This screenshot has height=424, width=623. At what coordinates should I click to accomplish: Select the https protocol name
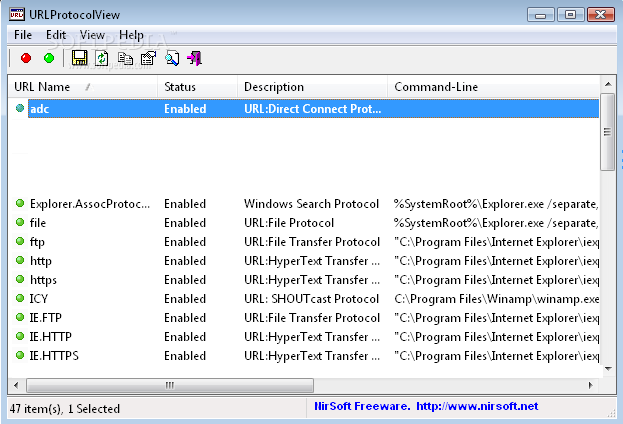pyautogui.click(x=43, y=280)
